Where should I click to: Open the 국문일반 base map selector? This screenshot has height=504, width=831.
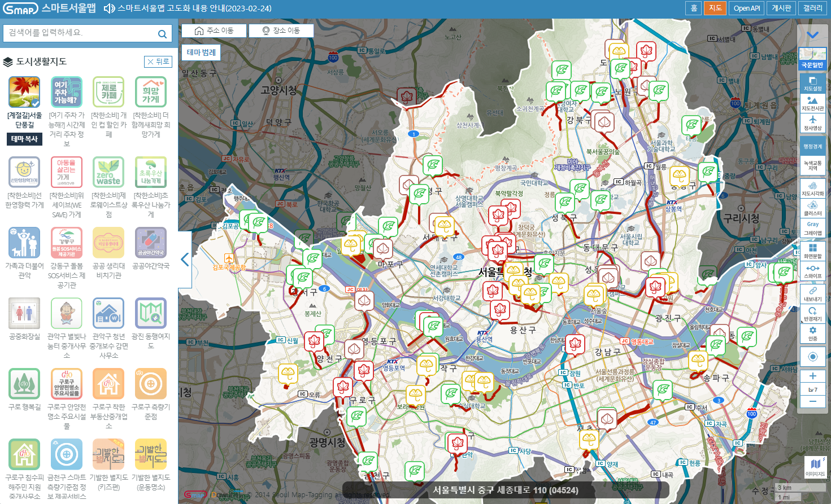[813, 59]
